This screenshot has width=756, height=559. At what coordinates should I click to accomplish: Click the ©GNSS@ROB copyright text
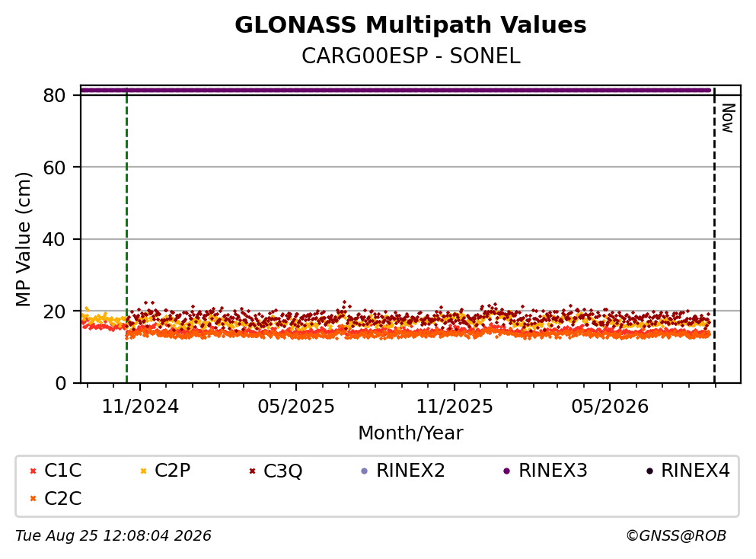click(x=676, y=536)
